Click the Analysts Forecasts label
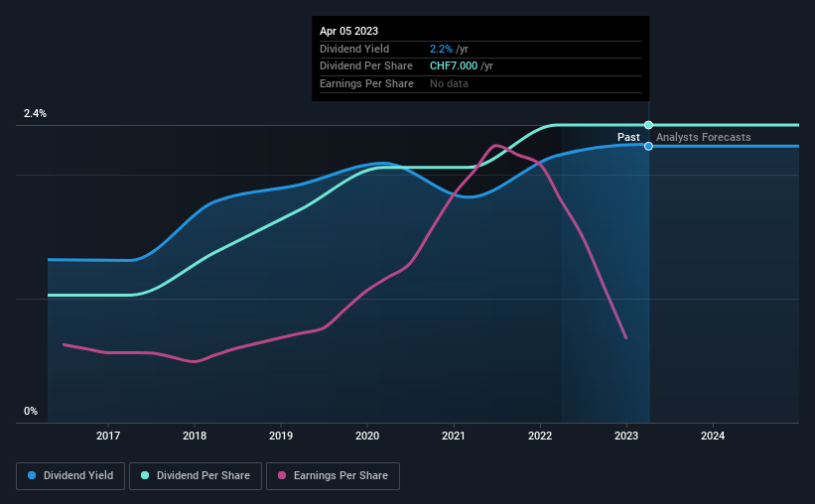Image resolution: width=815 pixels, height=504 pixels. pos(703,137)
